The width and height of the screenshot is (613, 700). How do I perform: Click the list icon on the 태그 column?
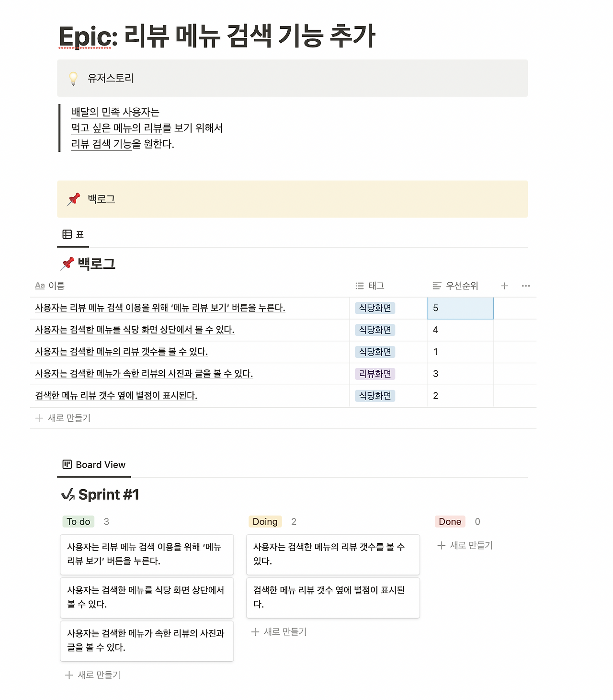tap(359, 286)
